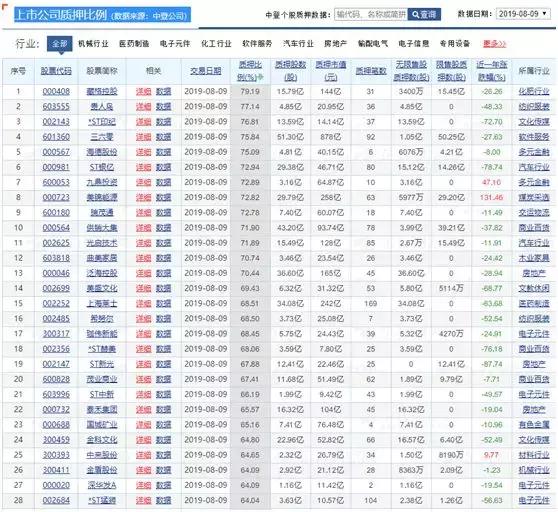Expand more industries with 更多 link

494,44
